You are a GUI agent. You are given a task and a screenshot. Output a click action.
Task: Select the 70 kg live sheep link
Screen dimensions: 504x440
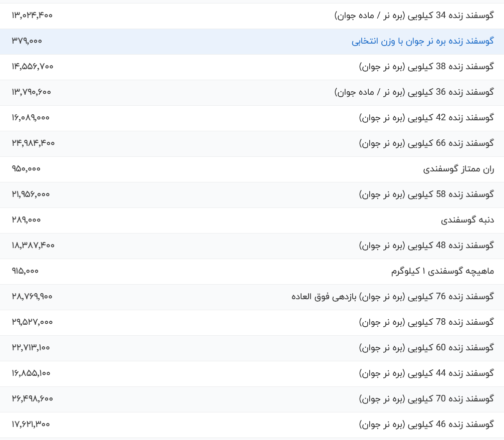pyautogui.click(x=426, y=399)
